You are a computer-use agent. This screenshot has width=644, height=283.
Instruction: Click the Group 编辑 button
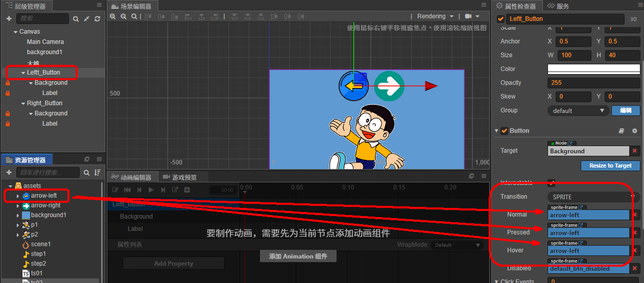(x=626, y=110)
